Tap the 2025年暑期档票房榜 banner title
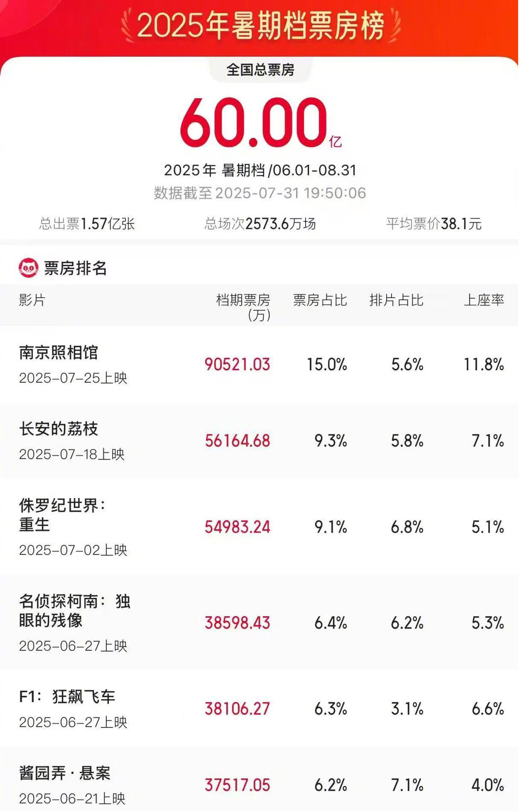The height and width of the screenshot is (812, 519). pyautogui.click(x=261, y=25)
